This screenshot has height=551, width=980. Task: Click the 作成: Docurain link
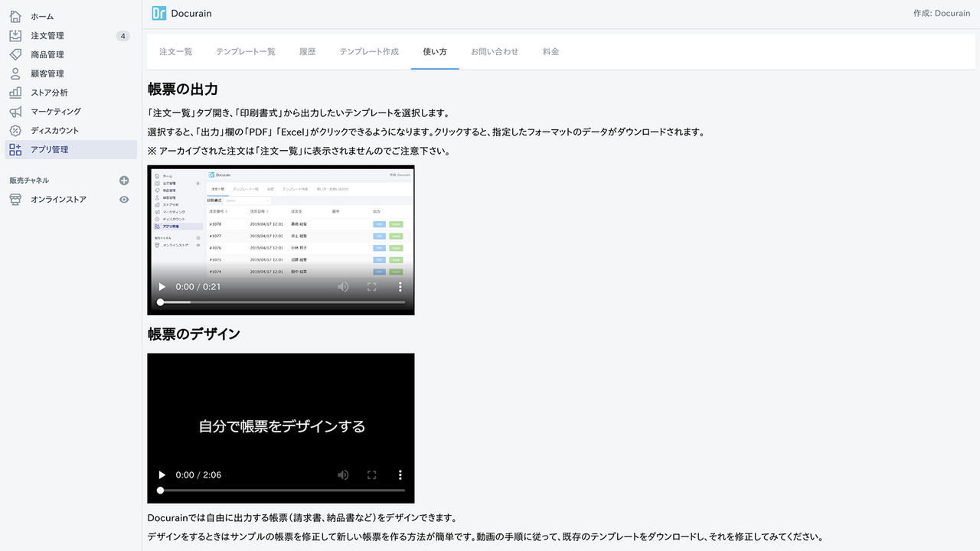(941, 12)
